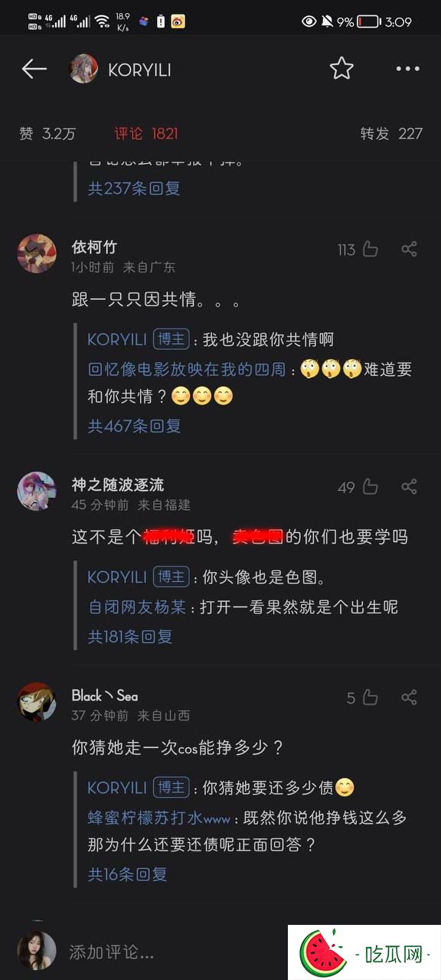
Task: Like Black丶Sea's comment thumbs-up
Action: (371, 697)
